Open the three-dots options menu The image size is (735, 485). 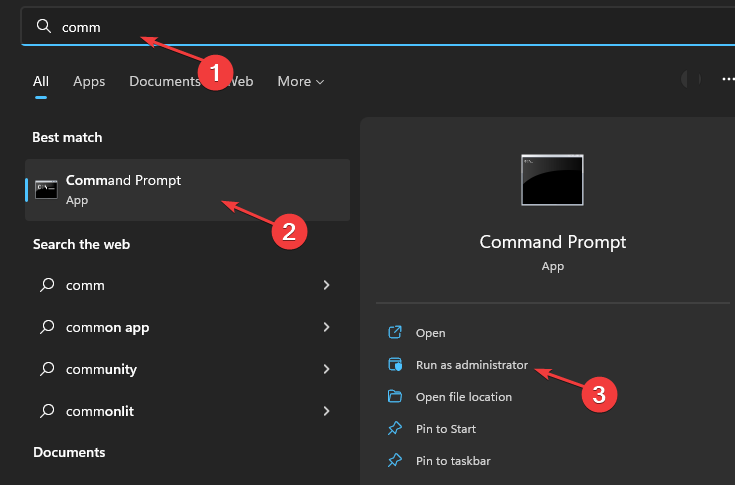click(728, 80)
